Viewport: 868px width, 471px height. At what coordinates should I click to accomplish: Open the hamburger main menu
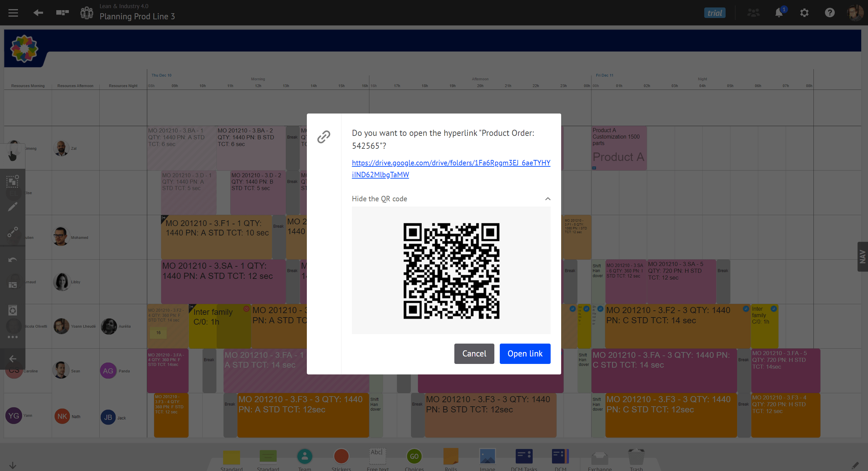[x=13, y=13]
